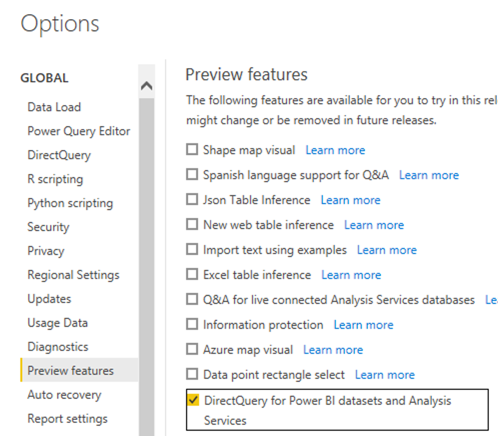Go to Regional Settings
Image resolution: width=498 pixels, height=436 pixels.
pos(73,275)
